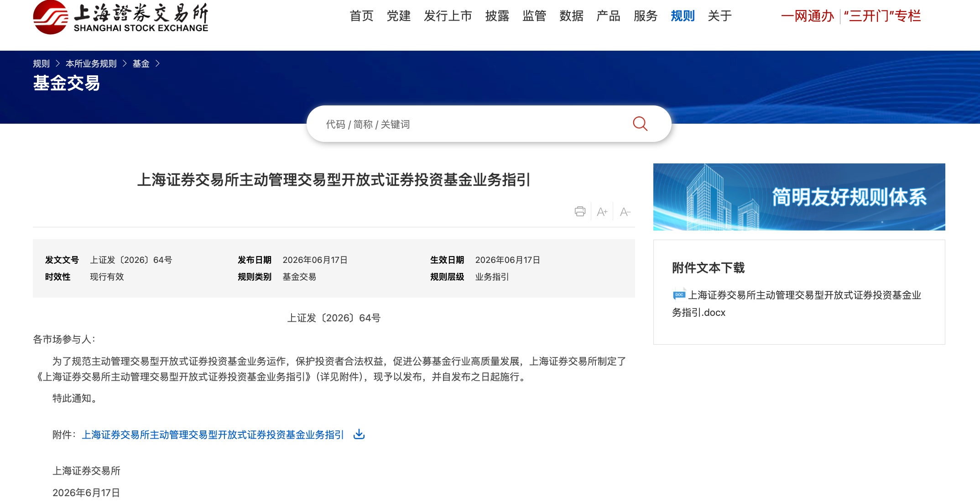
Task: Click the 规则类别 value 基金交易
Action: pos(299,277)
